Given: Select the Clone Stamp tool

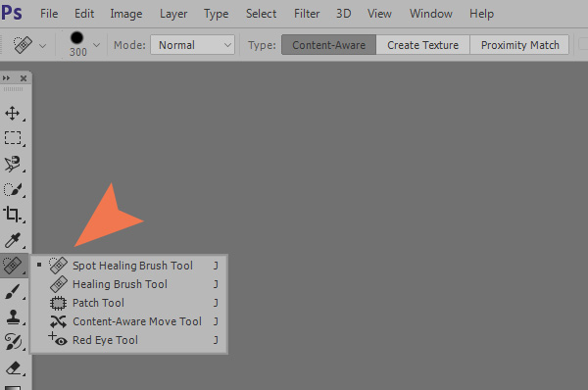Looking at the screenshot, I should [x=13, y=317].
